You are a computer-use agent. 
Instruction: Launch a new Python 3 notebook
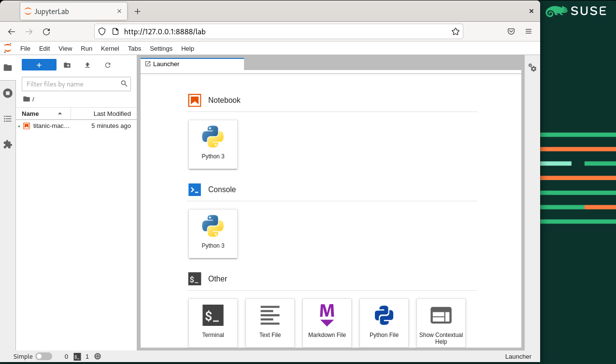coord(213,144)
